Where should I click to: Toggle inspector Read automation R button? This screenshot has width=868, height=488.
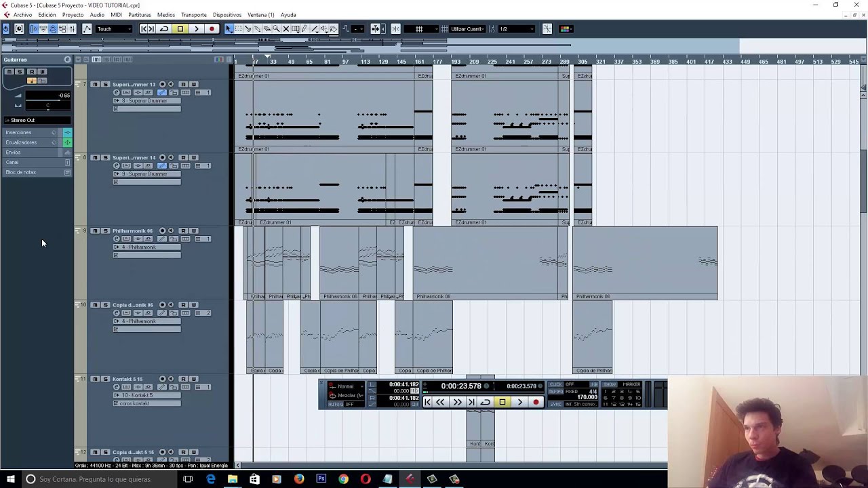[x=31, y=71]
